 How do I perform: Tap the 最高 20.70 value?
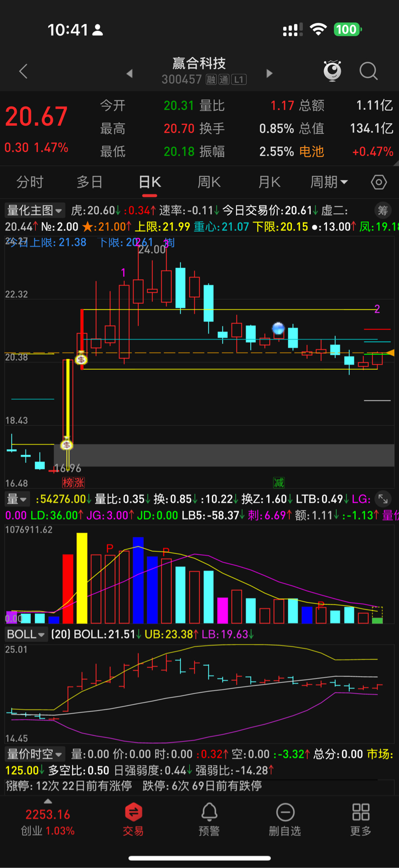[x=179, y=128]
